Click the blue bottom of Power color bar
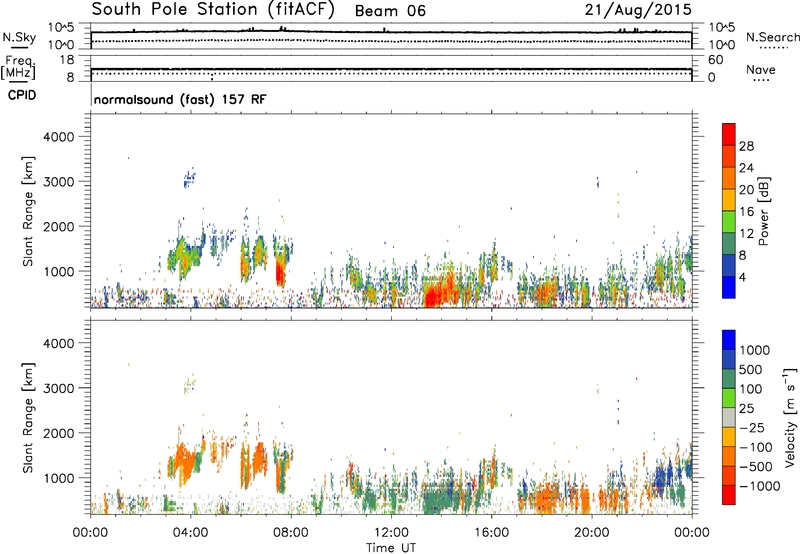The height and width of the screenshot is (554, 800). [729, 287]
